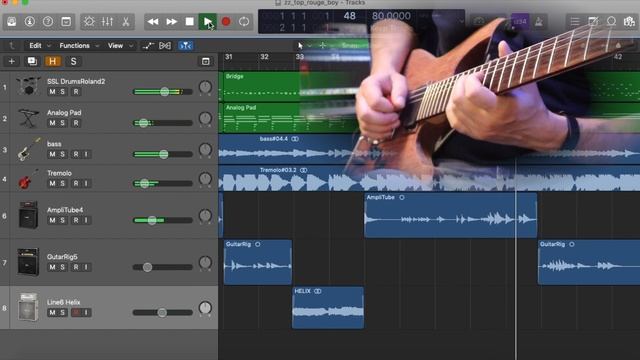Click the green Play button
Image resolution: width=640 pixels, height=360 pixels.
tap(207, 22)
